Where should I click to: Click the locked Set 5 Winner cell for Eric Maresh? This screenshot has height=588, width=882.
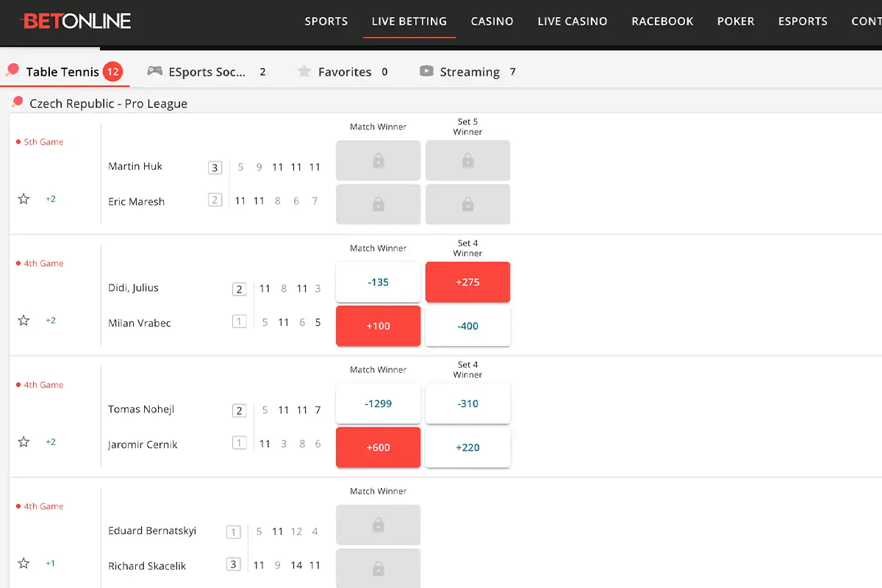467,204
